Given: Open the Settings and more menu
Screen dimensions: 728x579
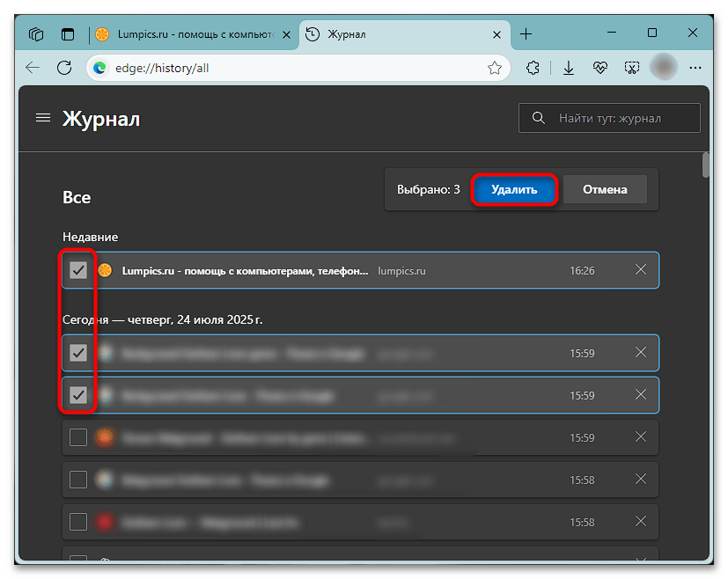Looking at the screenshot, I should (695, 68).
